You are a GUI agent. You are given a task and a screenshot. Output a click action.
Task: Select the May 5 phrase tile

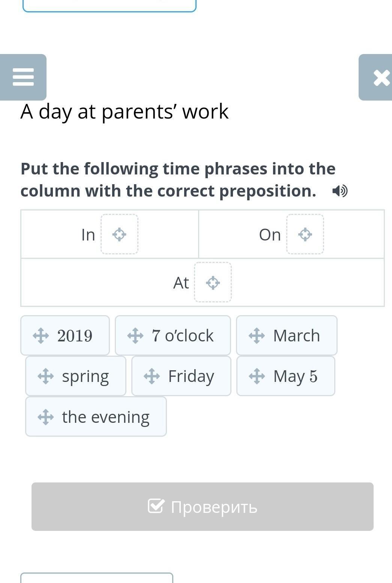click(286, 376)
